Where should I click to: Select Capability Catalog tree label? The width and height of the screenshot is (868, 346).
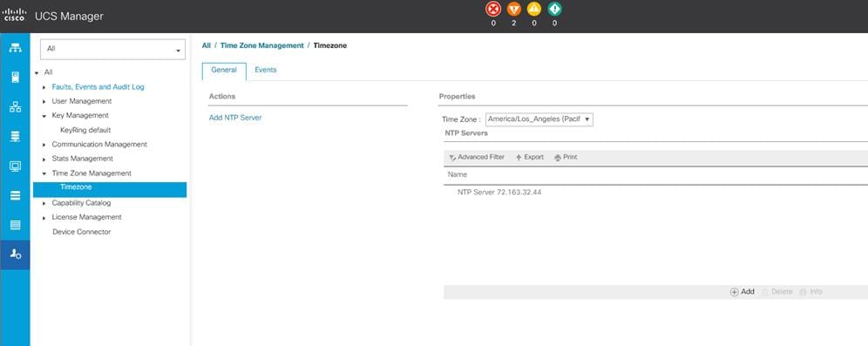point(81,203)
